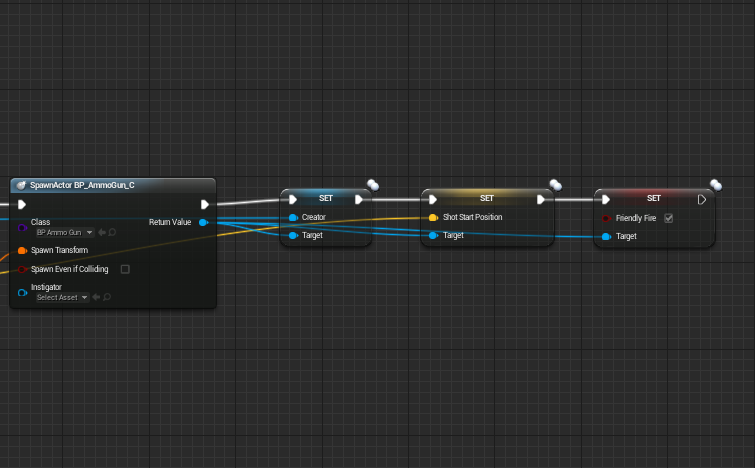Click the red Friendly Fire boolean pin
The height and width of the screenshot is (468, 755).
pos(607,219)
